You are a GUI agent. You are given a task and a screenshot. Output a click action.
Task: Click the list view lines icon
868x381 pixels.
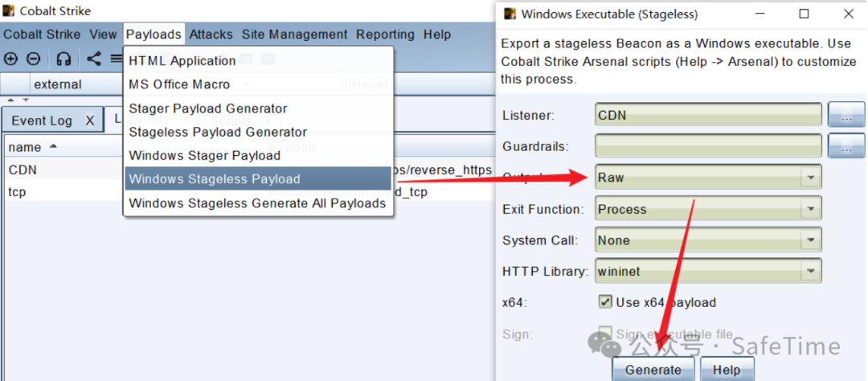click(117, 58)
